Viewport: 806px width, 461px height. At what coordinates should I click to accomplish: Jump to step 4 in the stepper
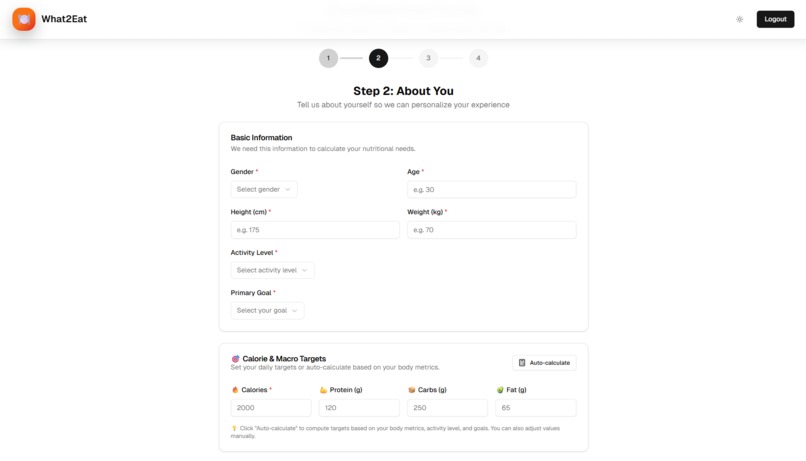478,58
